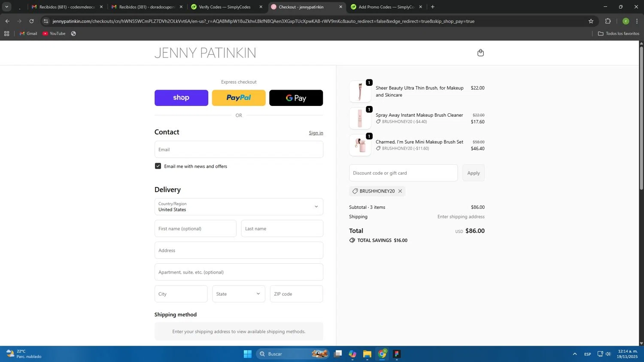Click the Charmed Mini Makeup Brush Set thumbnail

coord(360,145)
